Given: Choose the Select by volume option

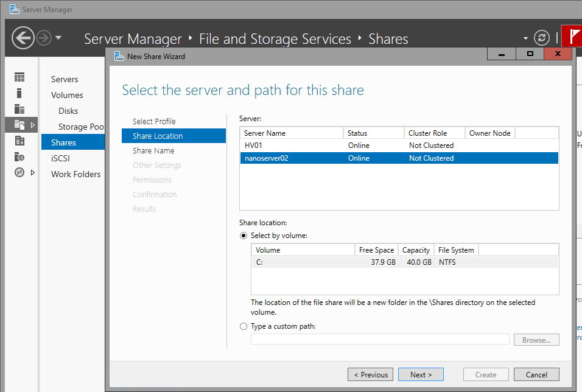Looking at the screenshot, I should pyautogui.click(x=244, y=236).
